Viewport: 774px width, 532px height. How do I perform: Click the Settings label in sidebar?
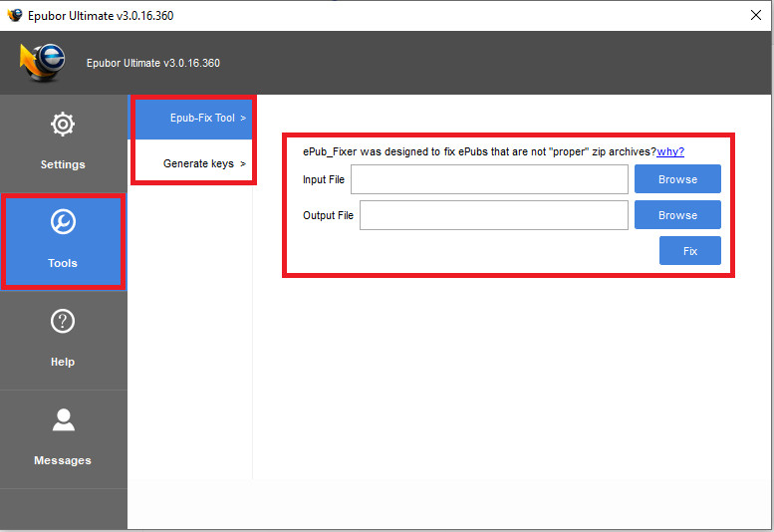pyautogui.click(x=63, y=164)
